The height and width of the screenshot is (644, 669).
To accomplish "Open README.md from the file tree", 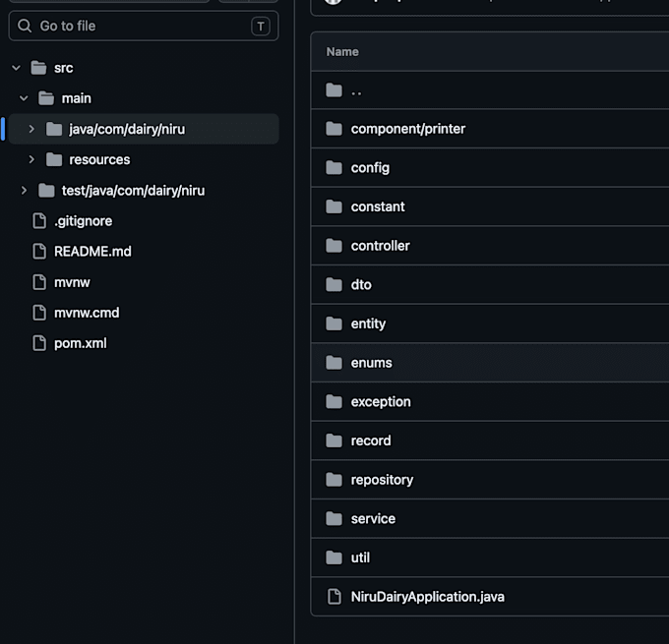I will 92,251.
